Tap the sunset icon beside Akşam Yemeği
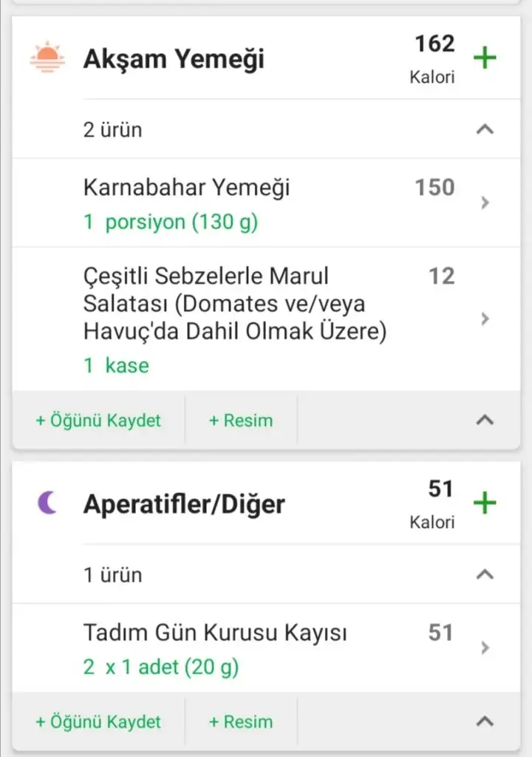This screenshot has width=532, height=757. (47, 58)
